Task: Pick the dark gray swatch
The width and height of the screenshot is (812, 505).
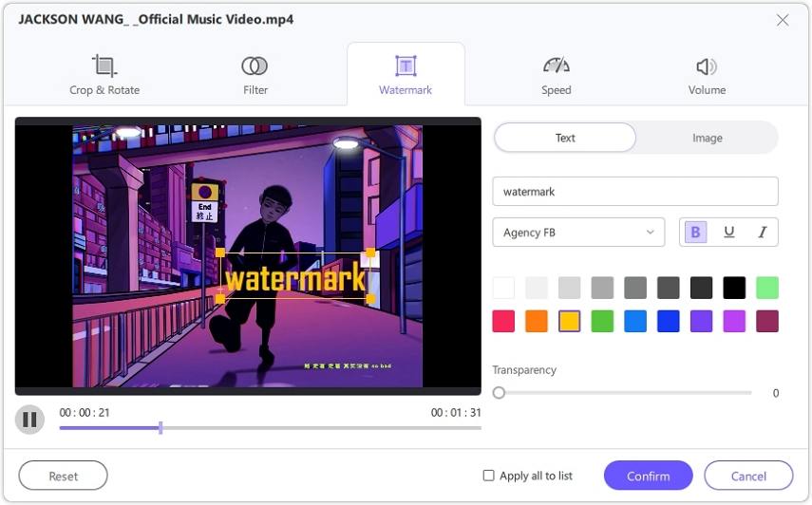Action: tap(669, 288)
